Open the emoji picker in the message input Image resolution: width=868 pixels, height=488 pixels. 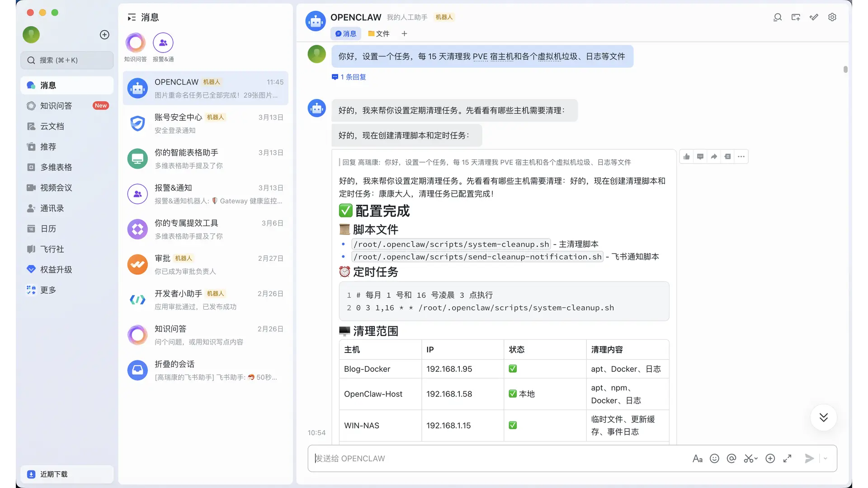tap(714, 459)
